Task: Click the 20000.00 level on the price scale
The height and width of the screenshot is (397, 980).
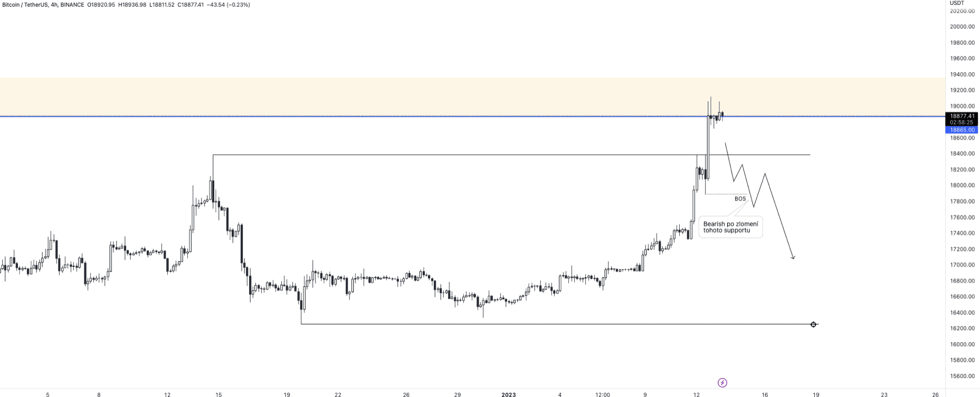Action: tap(962, 26)
